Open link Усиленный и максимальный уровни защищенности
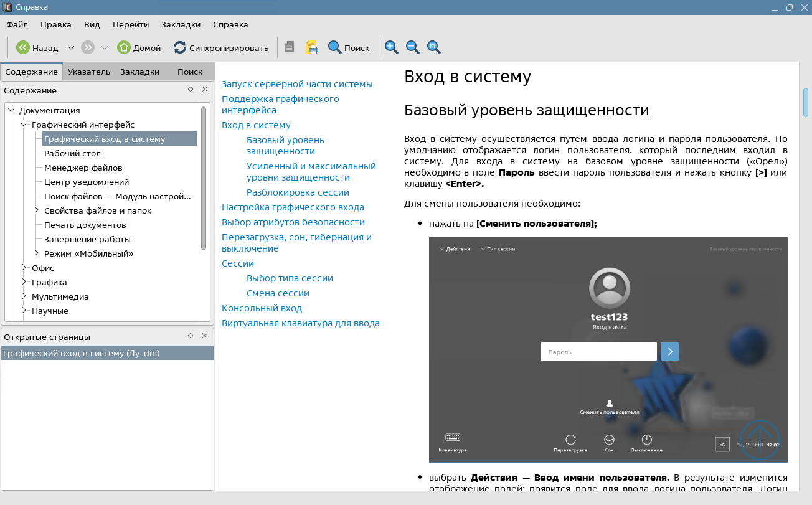Screen dimensions: 812x505 311,172
